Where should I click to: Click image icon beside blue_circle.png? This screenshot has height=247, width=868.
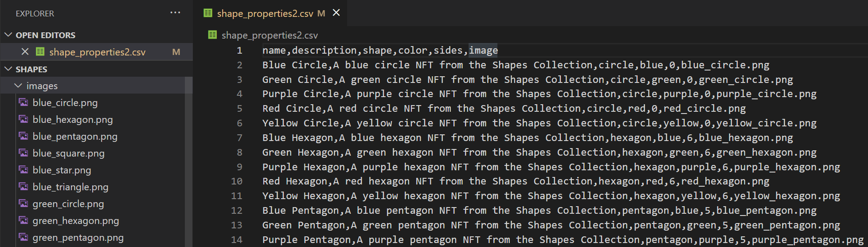23,102
